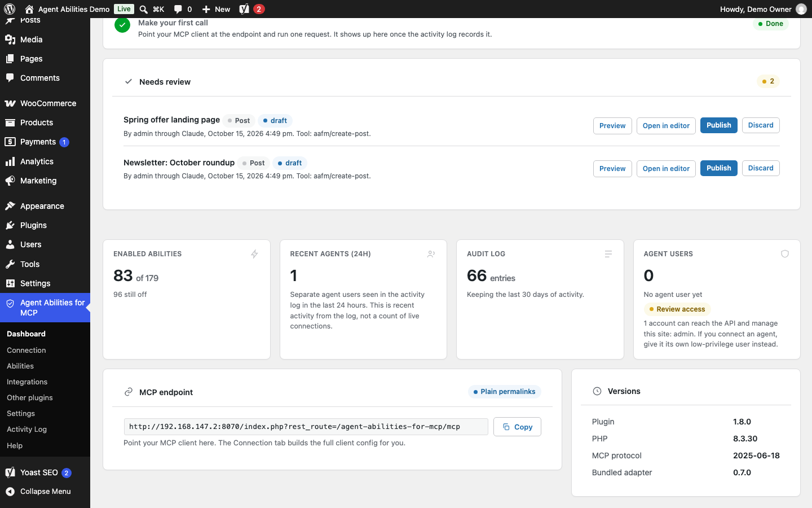Open the Appearance menu
The width and height of the screenshot is (812, 508).
point(45,206)
